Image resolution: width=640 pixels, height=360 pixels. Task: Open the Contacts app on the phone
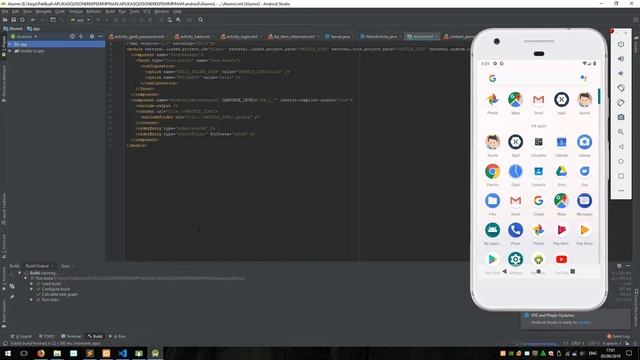(538, 171)
